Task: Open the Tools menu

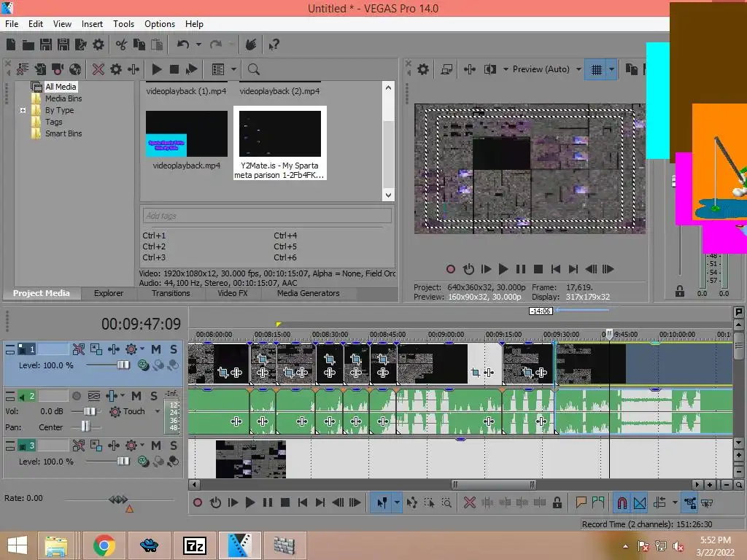Action: tap(123, 24)
